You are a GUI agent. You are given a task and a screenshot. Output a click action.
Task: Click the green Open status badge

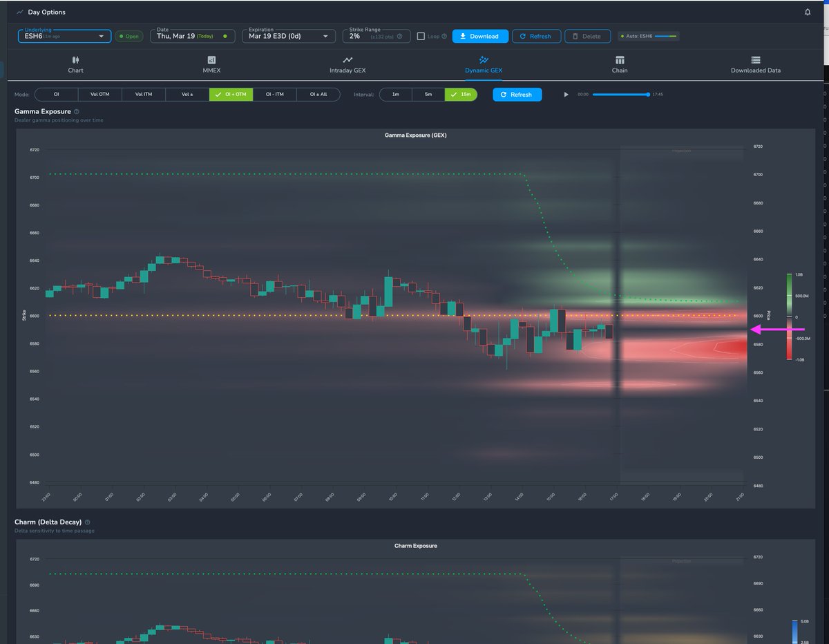pyautogui.click(x=128, y=36)
